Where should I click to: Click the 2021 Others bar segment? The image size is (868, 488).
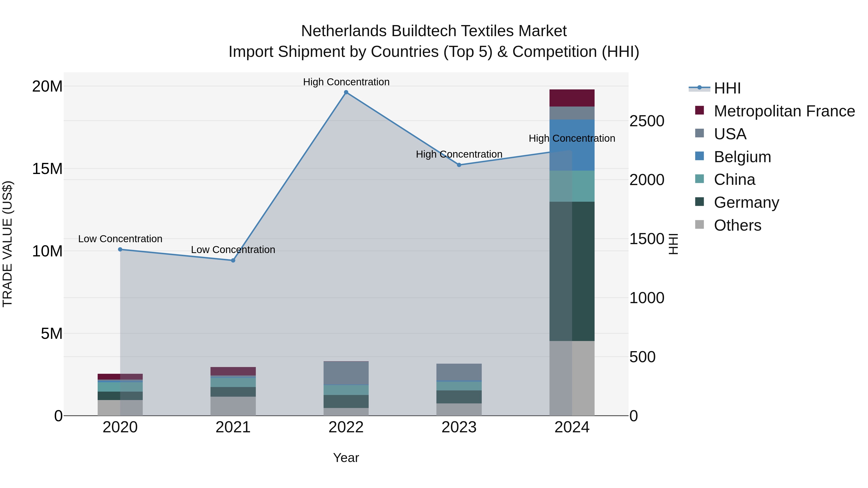click(233, 406)
